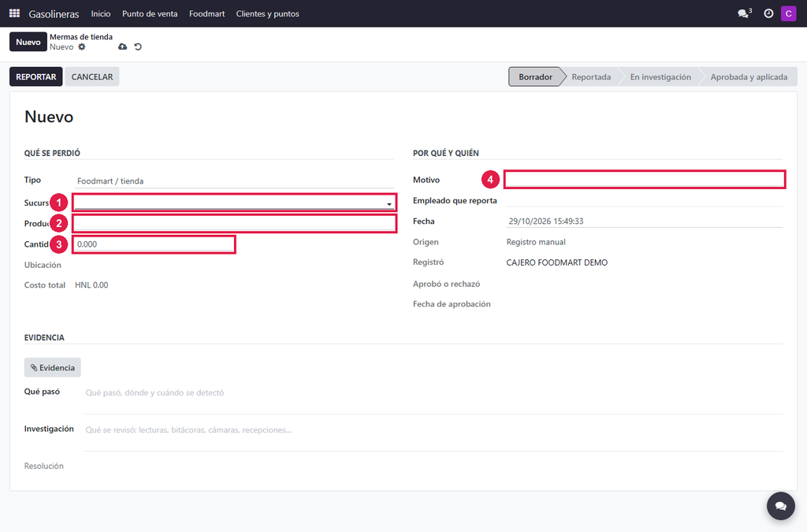
Task: Open the Inicio menu
Action: 101,14
